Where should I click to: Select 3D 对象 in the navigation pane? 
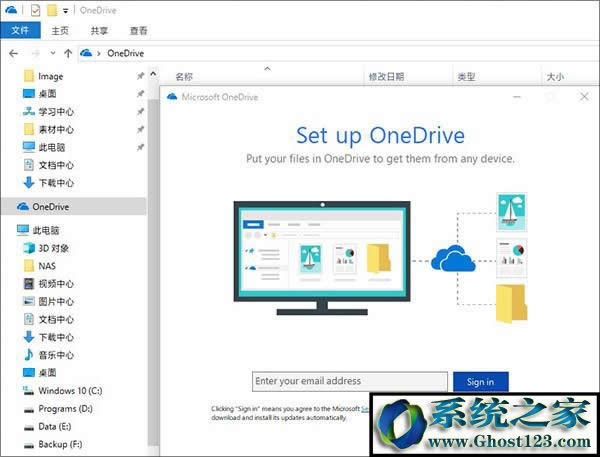(x=55, y=248)
